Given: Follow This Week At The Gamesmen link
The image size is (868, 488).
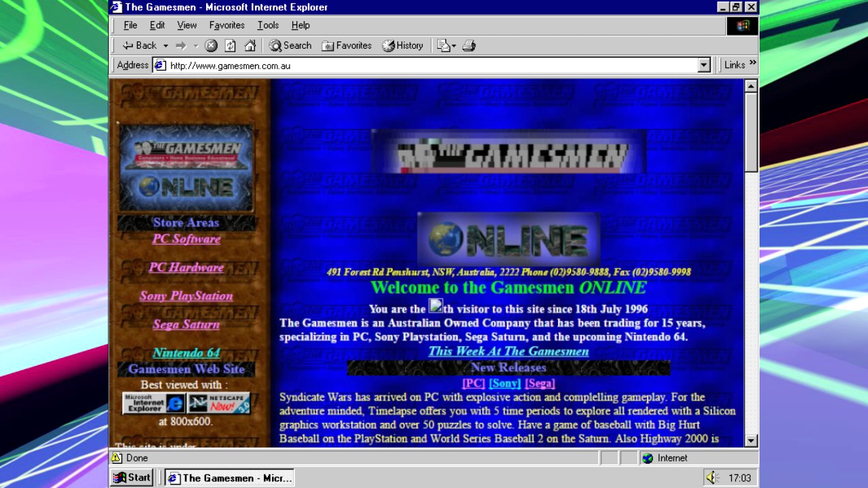Looking at the screenshot, I should 509,351.
